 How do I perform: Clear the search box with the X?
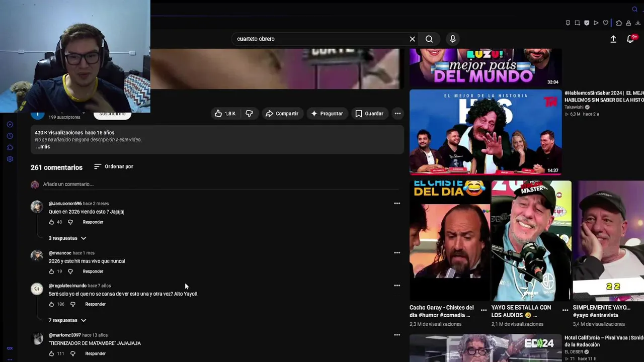[412, 39]
